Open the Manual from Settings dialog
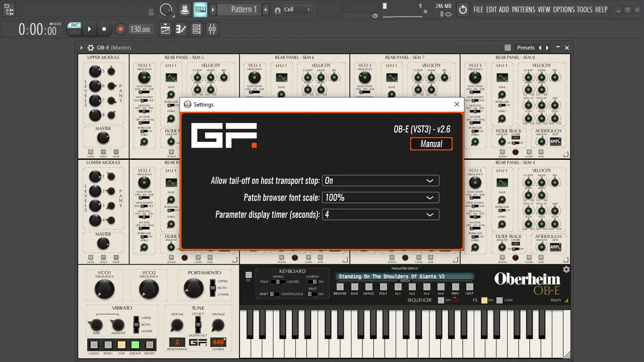644x362 pixels. tap(431, 144)
